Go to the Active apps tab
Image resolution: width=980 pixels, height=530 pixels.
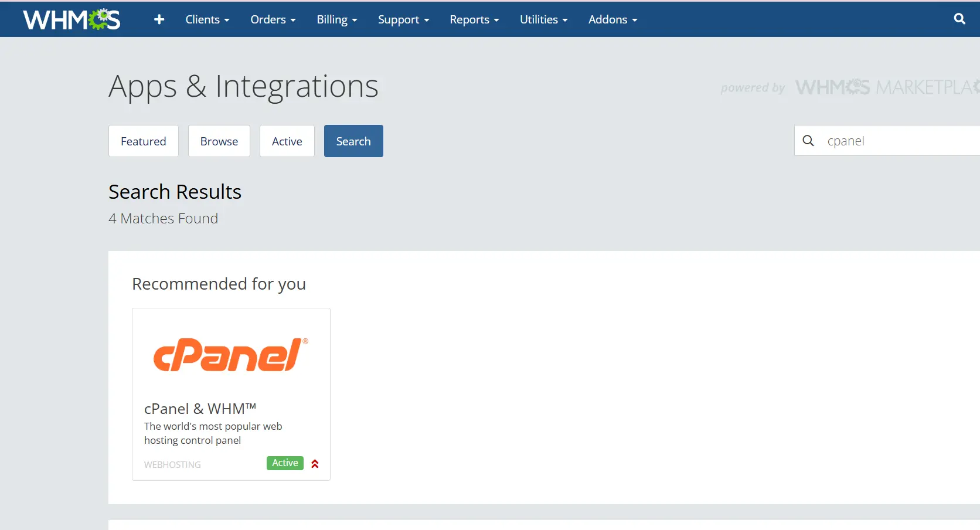[287, 141]
